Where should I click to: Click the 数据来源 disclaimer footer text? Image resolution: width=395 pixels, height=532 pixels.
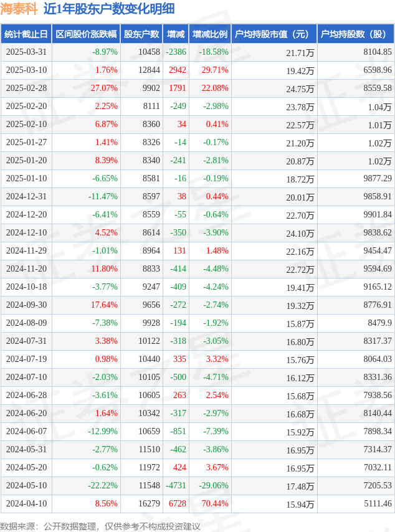(x=100, y=526)
